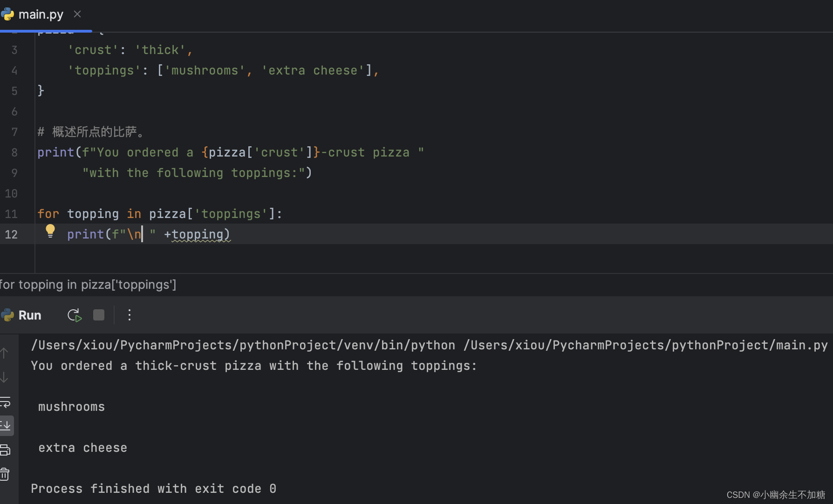Viewport: 833px width, 504px height.
Task: Click the 'thick' value on line 3
Action: [160, 50]
